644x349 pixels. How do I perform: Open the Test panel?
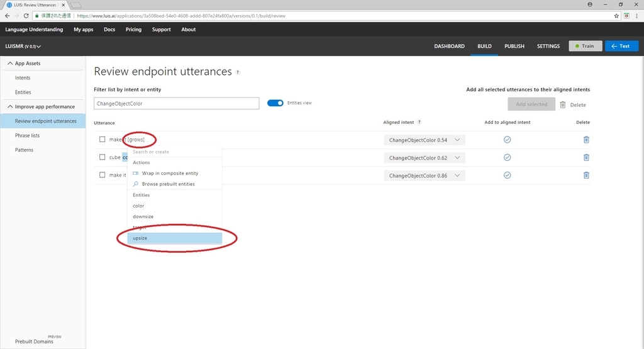click(621, 46)
